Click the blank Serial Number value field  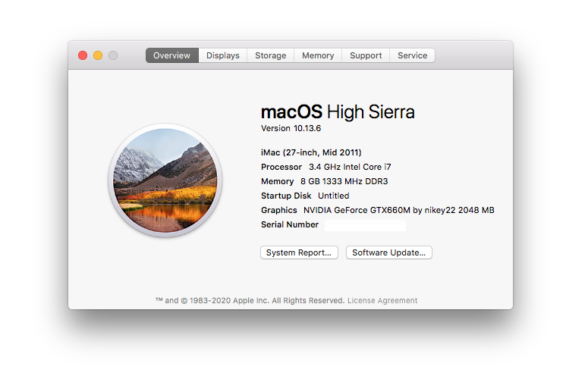pyautogui.click(x=365, y=225)
